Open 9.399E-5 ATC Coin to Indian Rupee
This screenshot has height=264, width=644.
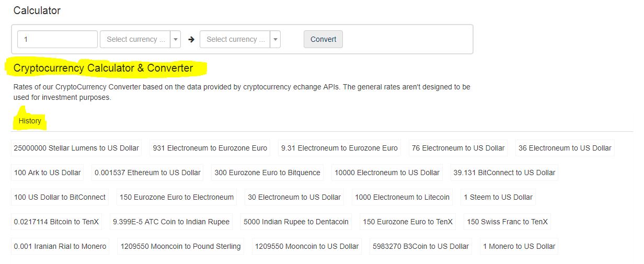pyautogui.click(x=171, y=222)
